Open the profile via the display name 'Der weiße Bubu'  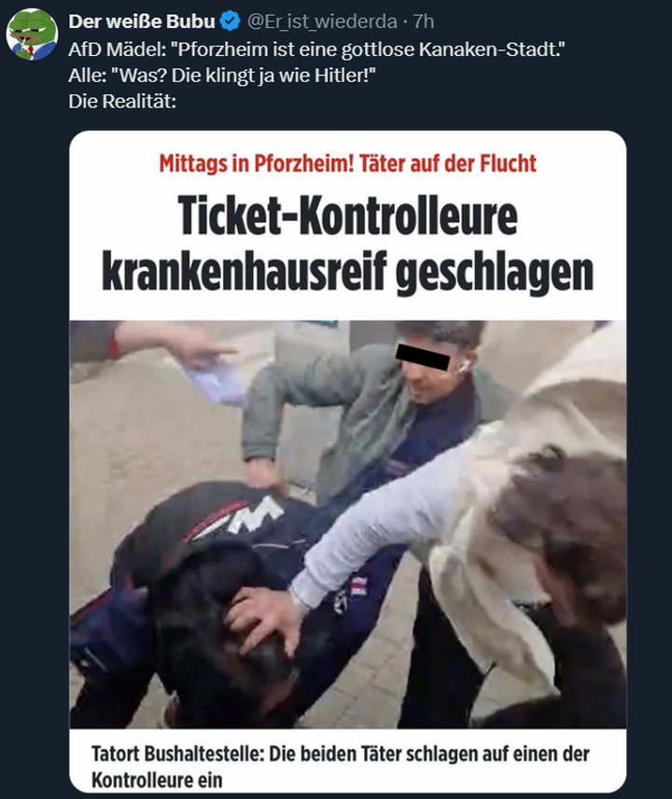pyautogui.click(x=142, y=21)
